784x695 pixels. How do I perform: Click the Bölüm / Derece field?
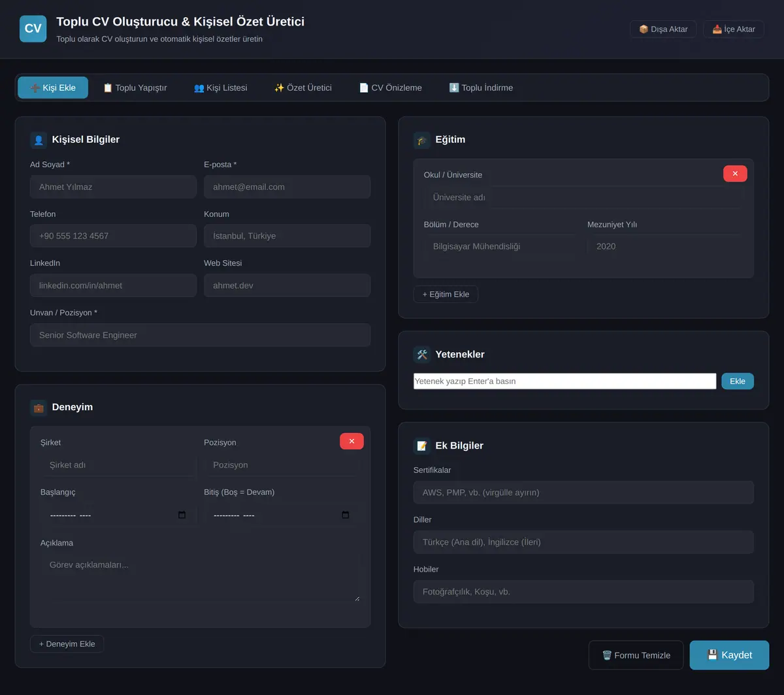coord(502,246)
